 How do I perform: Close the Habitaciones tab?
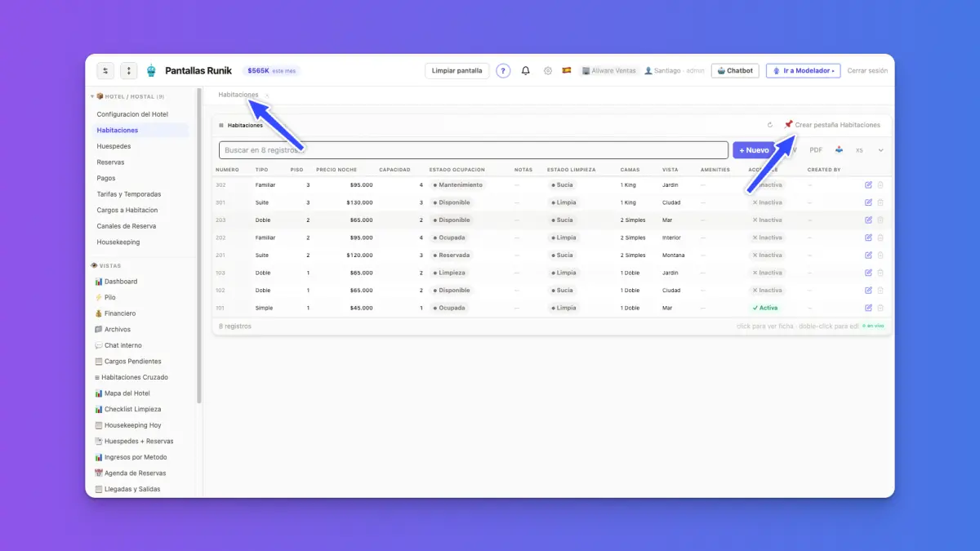tap(267, 96)
